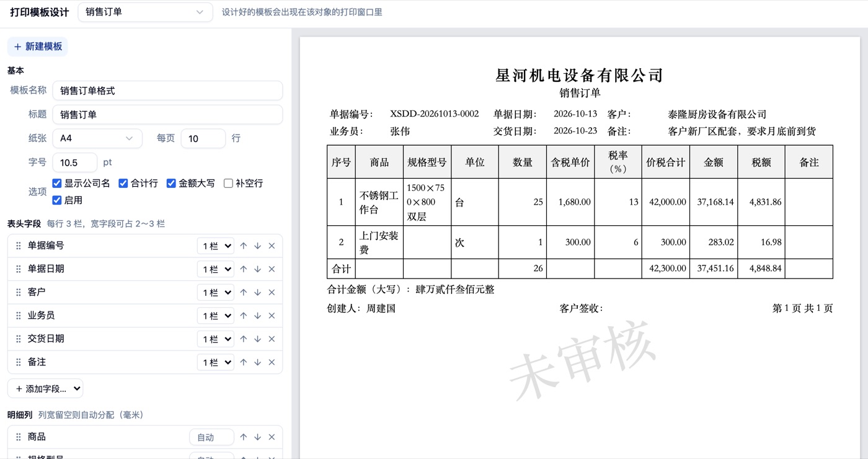The width and height of the screenshot is (868, 459).
Task: Move 交货日期 field up
Action: pos(244,339)
